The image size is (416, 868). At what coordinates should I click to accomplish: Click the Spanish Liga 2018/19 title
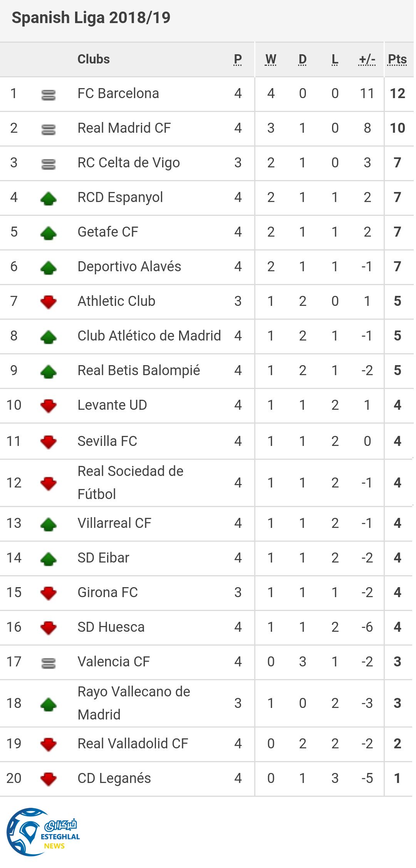(x=91, y=18)
